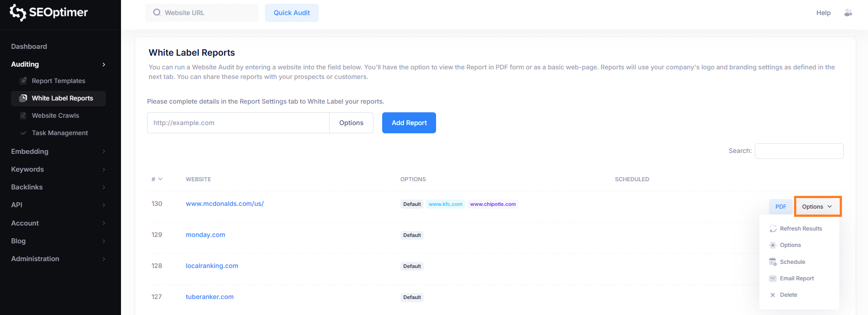Click the Report Templates sidebar icon
Viewport: 868px width, 315px height.
23,81
